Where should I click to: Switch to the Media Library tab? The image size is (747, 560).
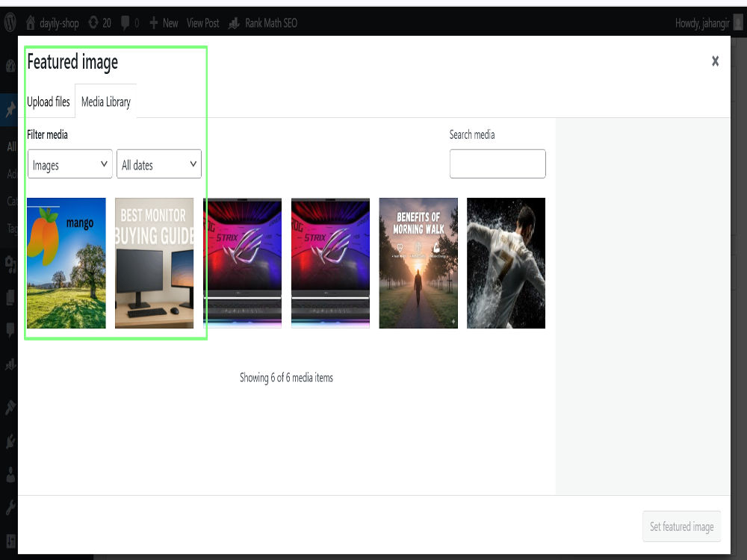coord(106,102)
